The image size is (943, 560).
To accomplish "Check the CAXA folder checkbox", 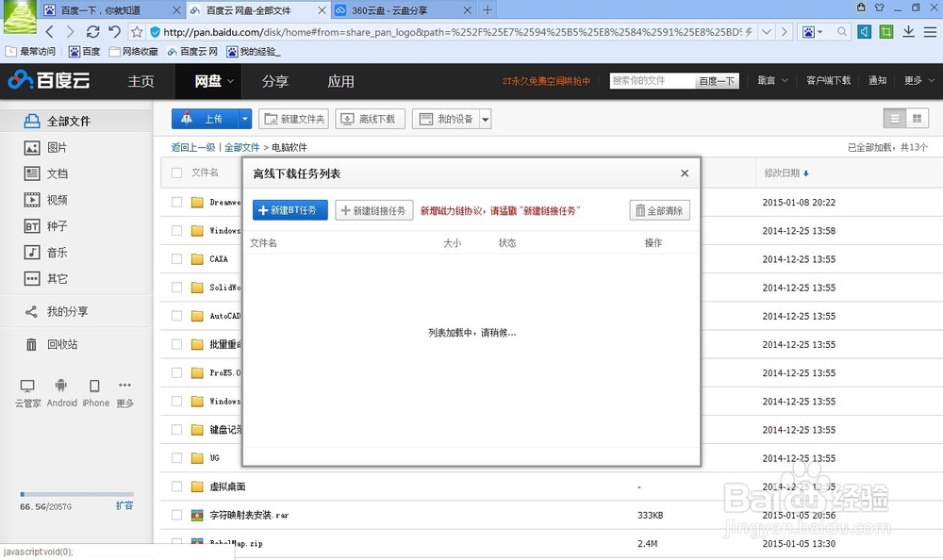I will (177, 258).
